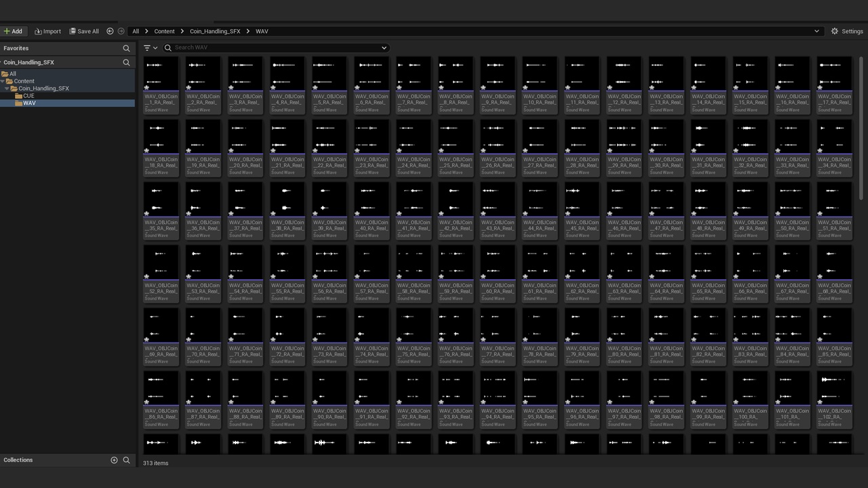Image resolution: width=868 pixels, height=488 pixels.
Task: Select the WAV_OBJCoin_12_RA_Real sound wave asset
Action: coord(624,85)
